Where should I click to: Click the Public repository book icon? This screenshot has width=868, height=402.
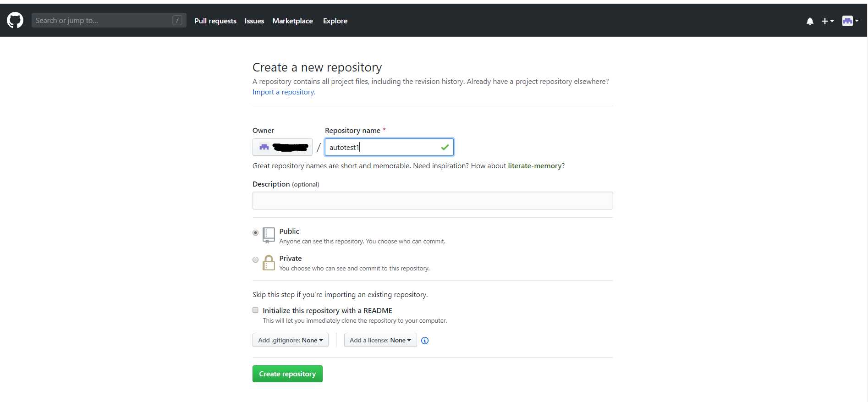point(269,235)
